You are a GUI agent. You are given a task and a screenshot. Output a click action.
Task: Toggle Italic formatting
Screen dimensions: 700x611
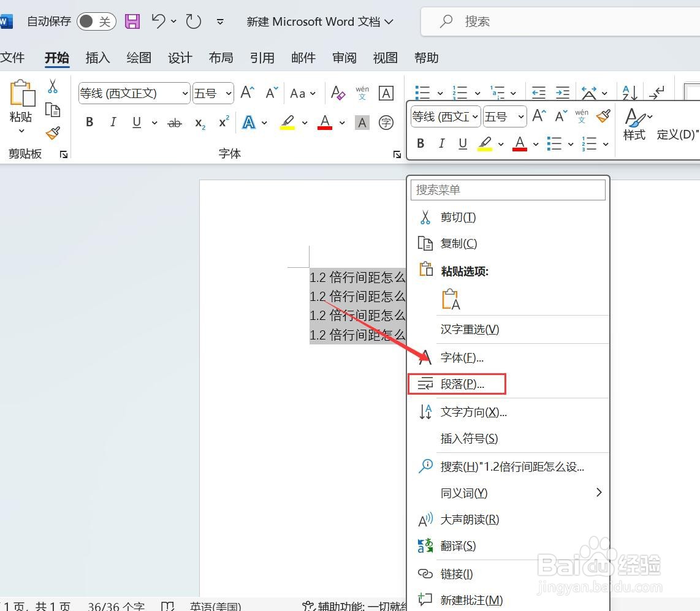[113, 122]
